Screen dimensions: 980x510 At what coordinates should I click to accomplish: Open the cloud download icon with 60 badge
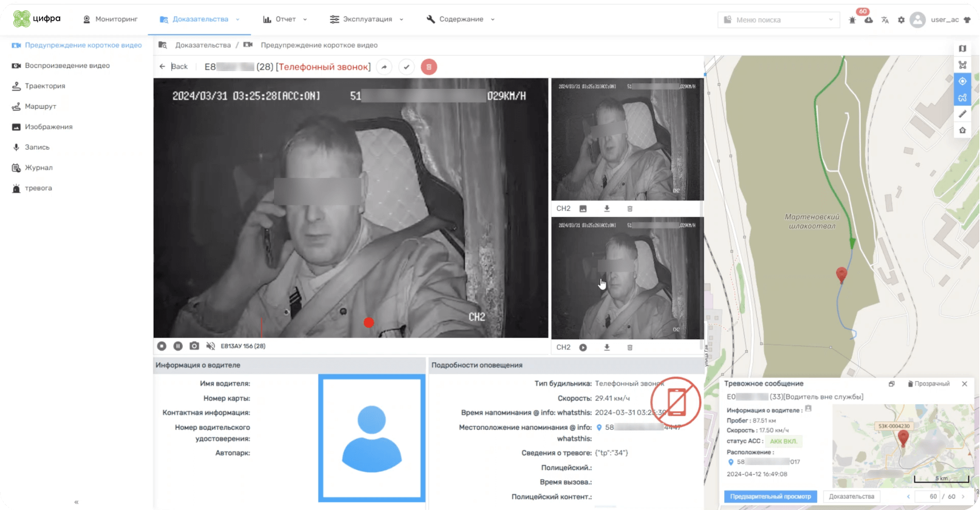(868, 20)
